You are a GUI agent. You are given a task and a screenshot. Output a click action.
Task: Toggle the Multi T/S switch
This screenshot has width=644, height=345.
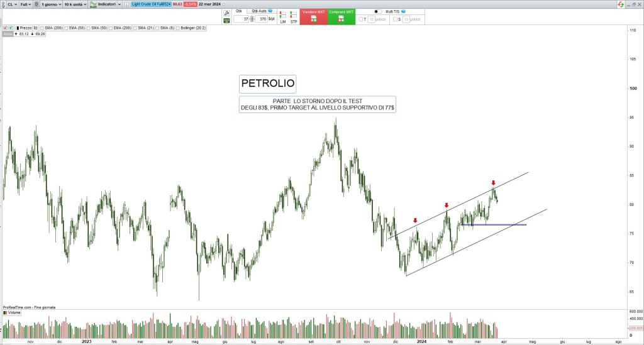(378, 11)
